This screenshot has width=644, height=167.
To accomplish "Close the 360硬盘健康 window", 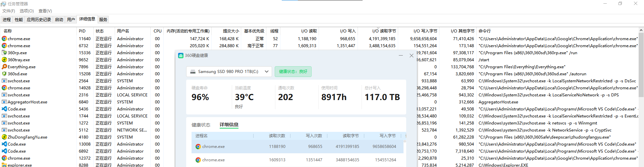I will [x=412, y=56].
